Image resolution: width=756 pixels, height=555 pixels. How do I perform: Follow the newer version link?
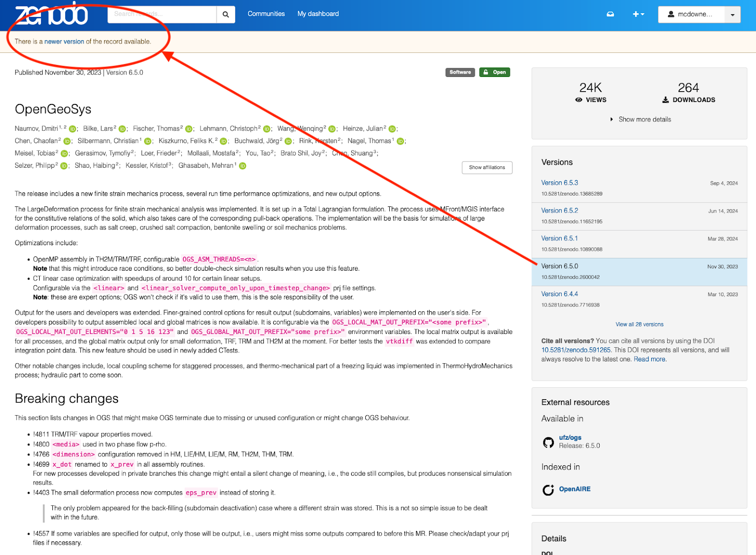point(64,42)
